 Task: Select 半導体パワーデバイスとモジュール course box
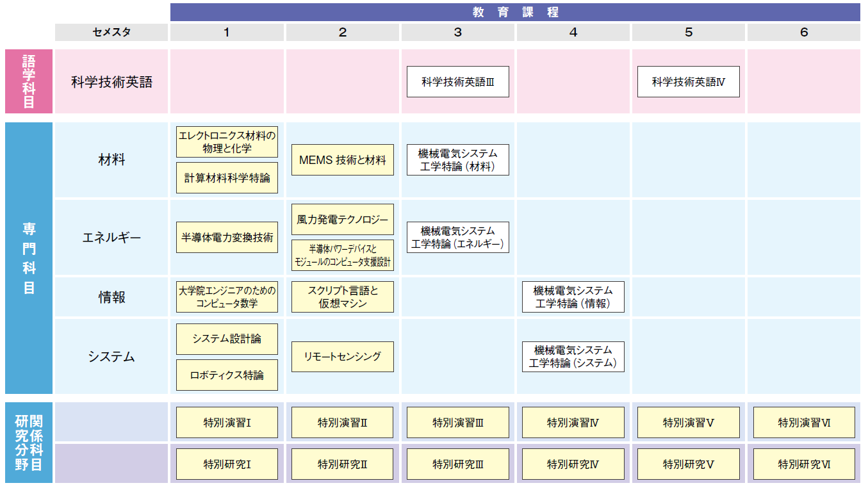pos(343,256)
